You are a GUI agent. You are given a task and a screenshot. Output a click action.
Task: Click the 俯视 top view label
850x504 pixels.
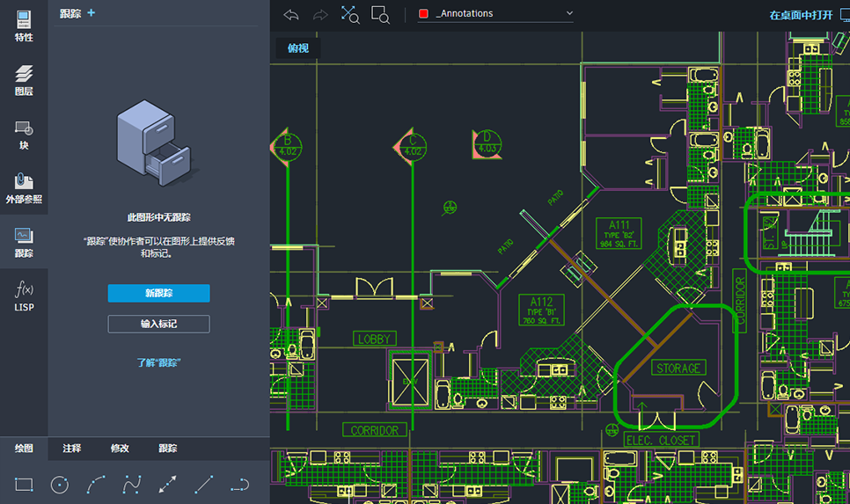click(298, 48)
